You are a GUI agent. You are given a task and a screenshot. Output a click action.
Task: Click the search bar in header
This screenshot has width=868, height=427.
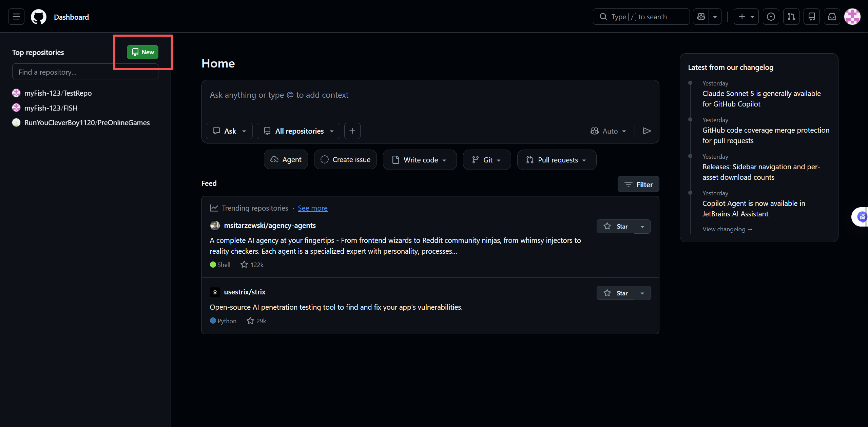pos(641,17)
